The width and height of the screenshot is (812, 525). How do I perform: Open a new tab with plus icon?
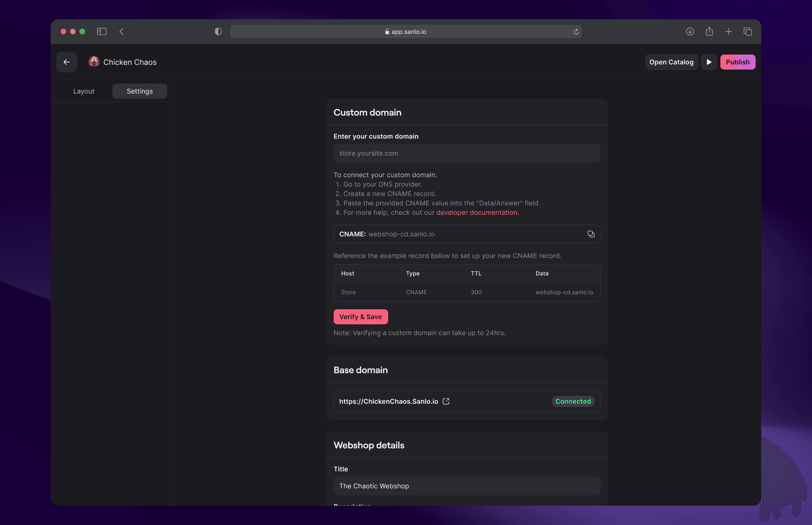pos(728,31)
